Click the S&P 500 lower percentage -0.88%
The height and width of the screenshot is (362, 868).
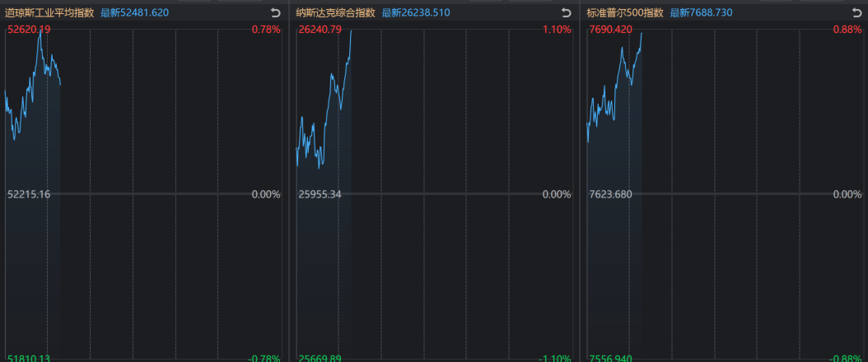[x=845, y=358]
